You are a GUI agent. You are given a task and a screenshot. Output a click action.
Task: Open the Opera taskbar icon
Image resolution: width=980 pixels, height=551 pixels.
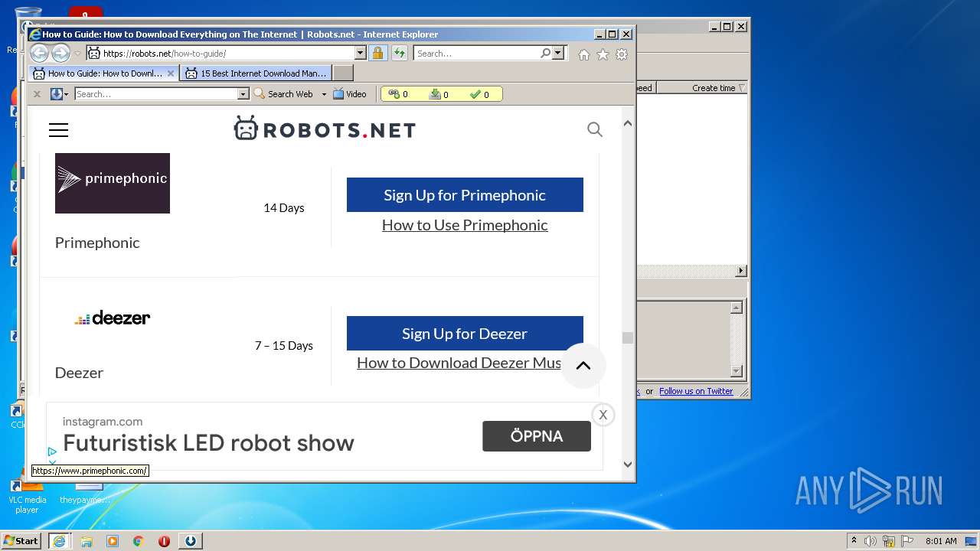164,541
